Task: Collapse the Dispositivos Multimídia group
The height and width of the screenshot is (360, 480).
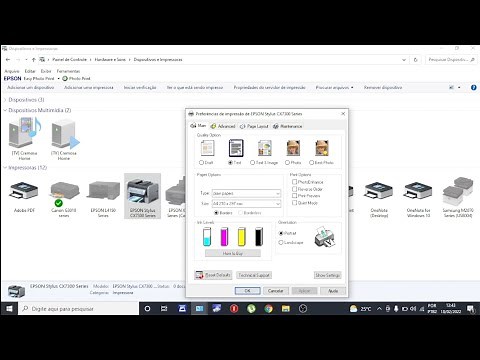Action: 5,110
